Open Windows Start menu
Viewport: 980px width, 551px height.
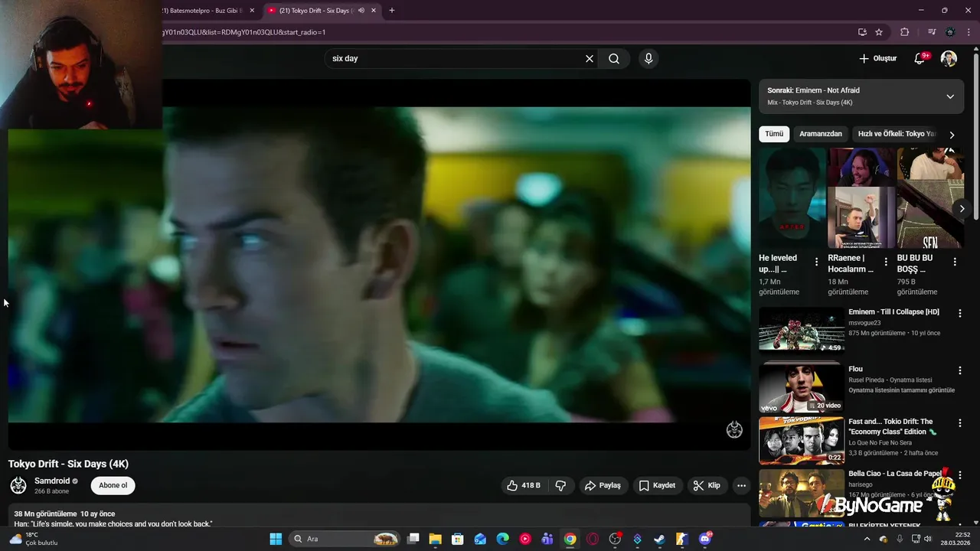(276, 539)
